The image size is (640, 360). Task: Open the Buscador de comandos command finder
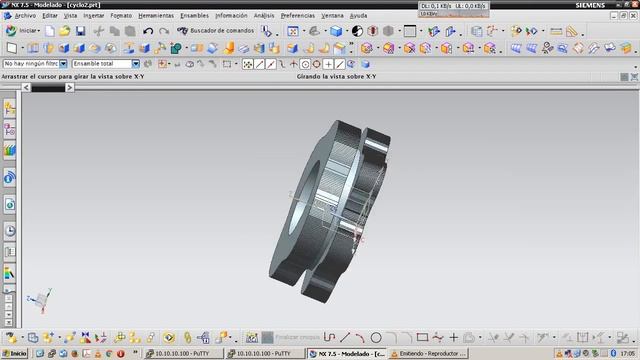[216, 31]
